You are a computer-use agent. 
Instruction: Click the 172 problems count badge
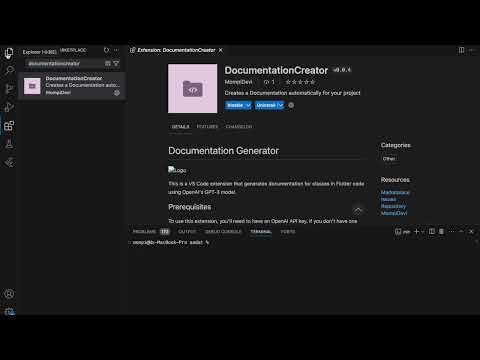coord(165,232)
